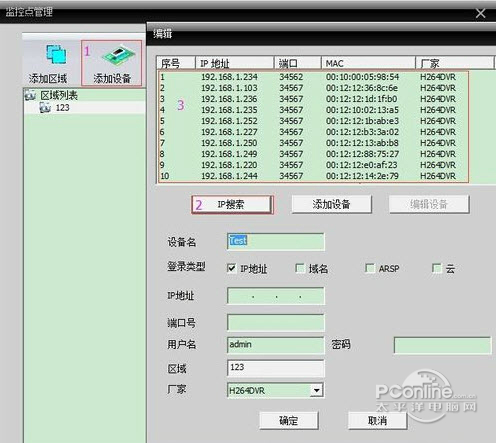Select device row 192.168.1.244

[x=313, y=176]
